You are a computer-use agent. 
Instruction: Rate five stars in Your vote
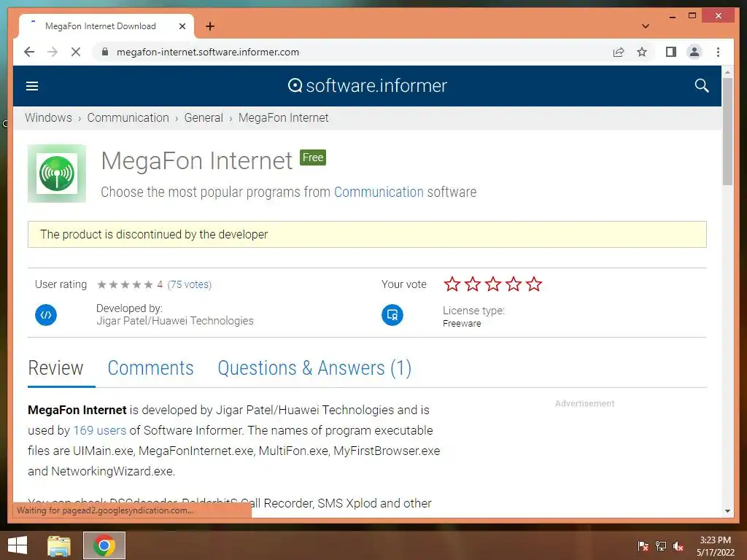point(534,284)
